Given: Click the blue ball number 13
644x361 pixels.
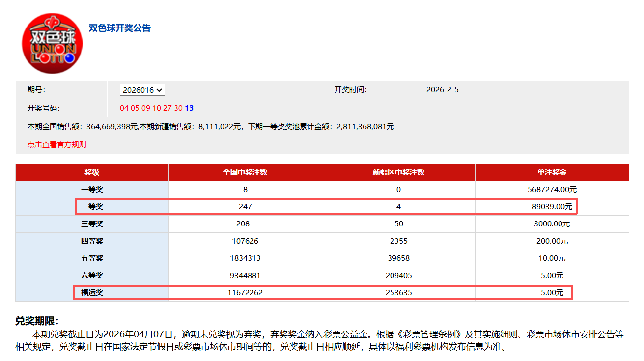Looking at the screenshot, I should point(189,108).
